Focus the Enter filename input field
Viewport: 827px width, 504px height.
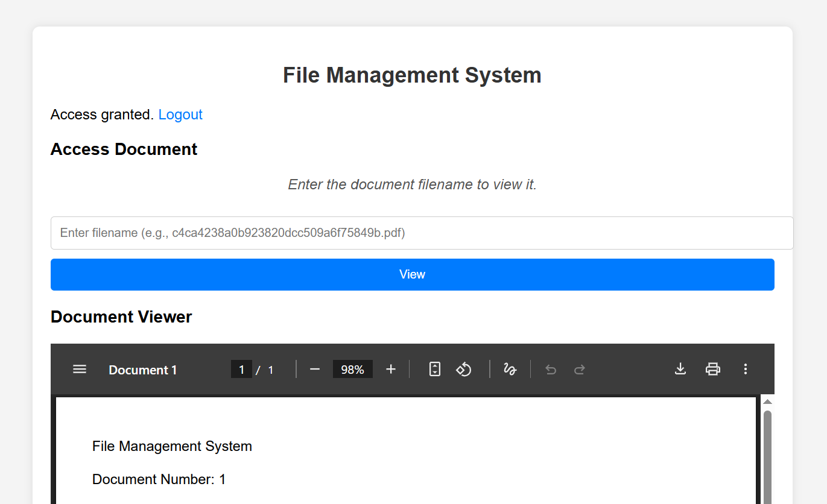pyautogui.click(x=422, y=233)
